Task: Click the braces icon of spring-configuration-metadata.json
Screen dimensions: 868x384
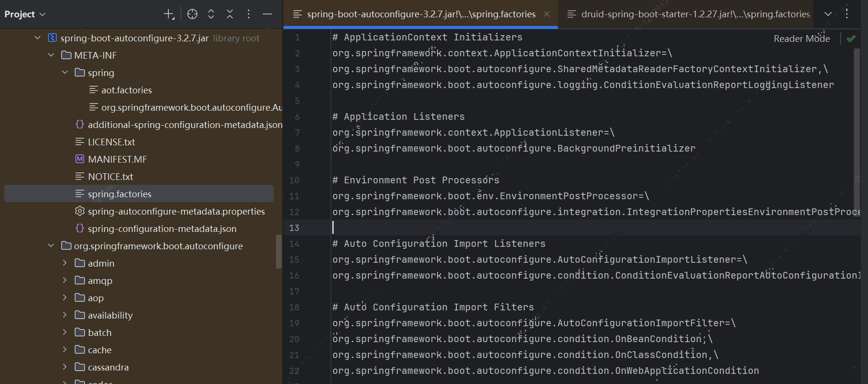Action: [x=80, y=228]
